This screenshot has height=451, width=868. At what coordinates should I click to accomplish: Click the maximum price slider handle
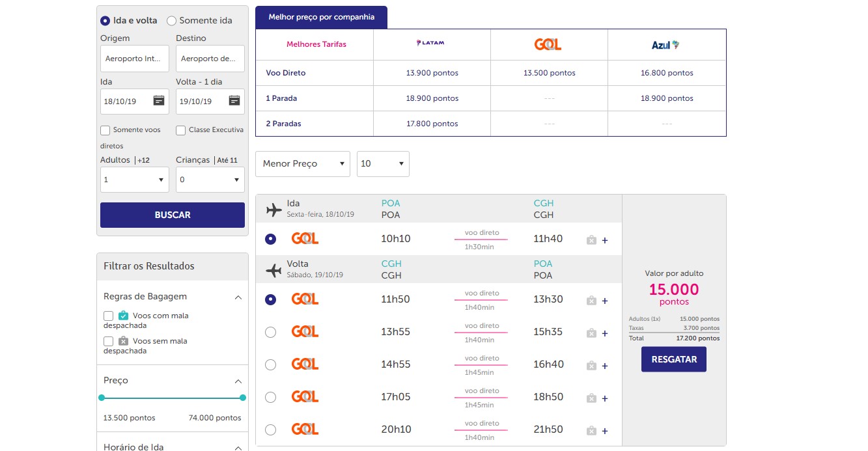(x=243, y=398)
